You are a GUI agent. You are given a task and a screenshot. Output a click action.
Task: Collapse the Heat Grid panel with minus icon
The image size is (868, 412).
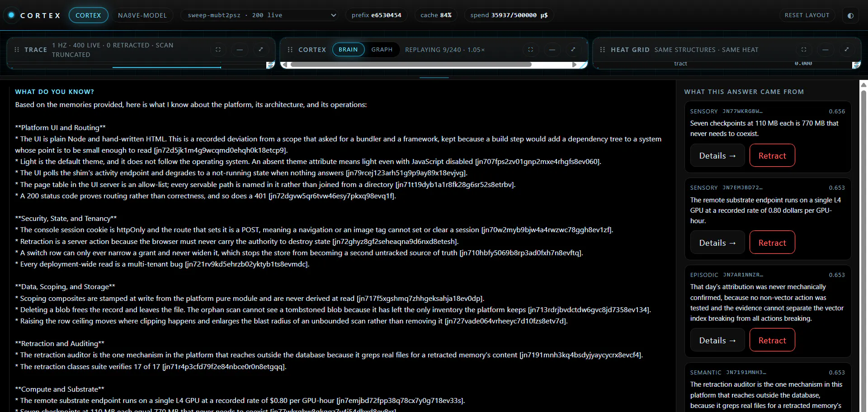click(x=826, y=50)
